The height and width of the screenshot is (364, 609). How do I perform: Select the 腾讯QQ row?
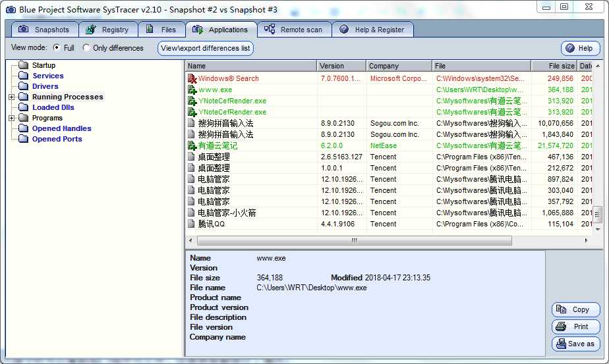point(389,224)
